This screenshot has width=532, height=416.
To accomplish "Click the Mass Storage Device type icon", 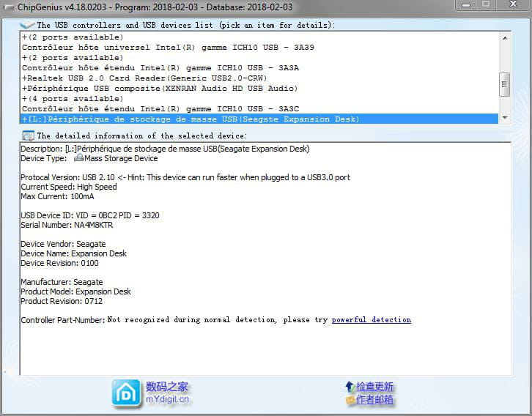I will (78, 157).
